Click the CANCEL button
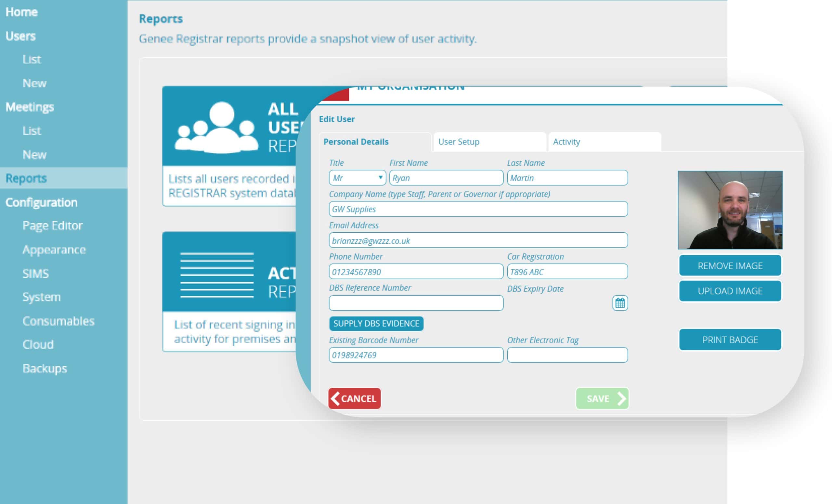The image size is (832, 504). coord(354,398)
